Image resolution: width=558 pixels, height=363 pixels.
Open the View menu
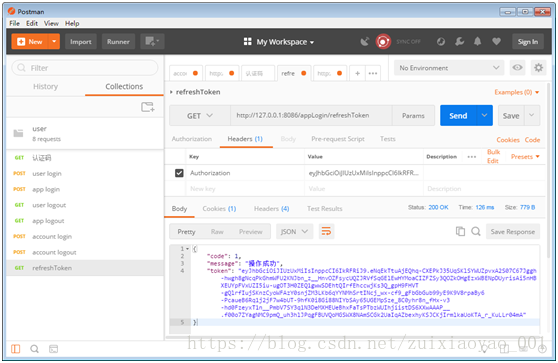51,23
